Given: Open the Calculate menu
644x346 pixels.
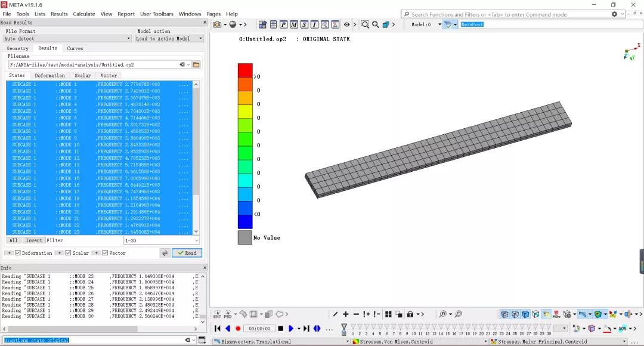Looking at the screenshot, I should pos(84,14).
